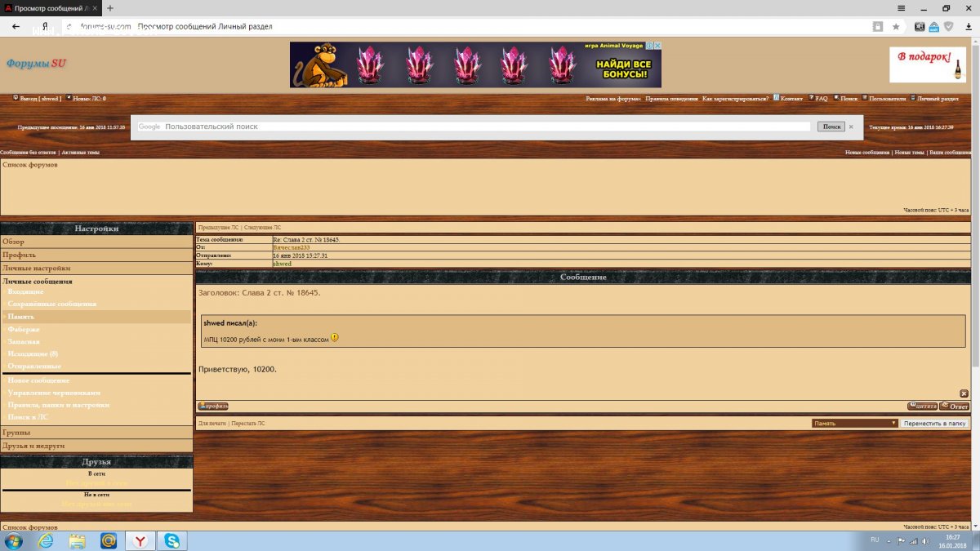This screenshot has width=980, height=551.
Task: Click the browser bookmark star icon
Action: [896, 27]
